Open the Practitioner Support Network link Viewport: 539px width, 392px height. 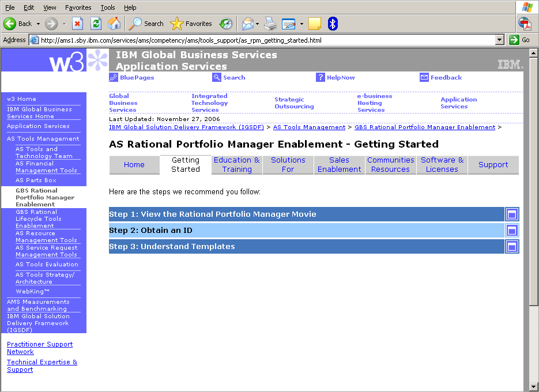click(40, 348)
